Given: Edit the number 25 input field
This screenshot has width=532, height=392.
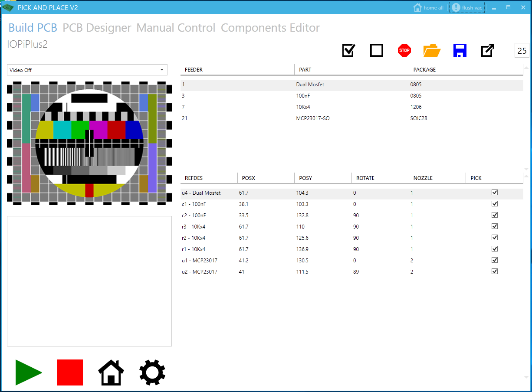Looking at the screenshot, I should (522, 50).
